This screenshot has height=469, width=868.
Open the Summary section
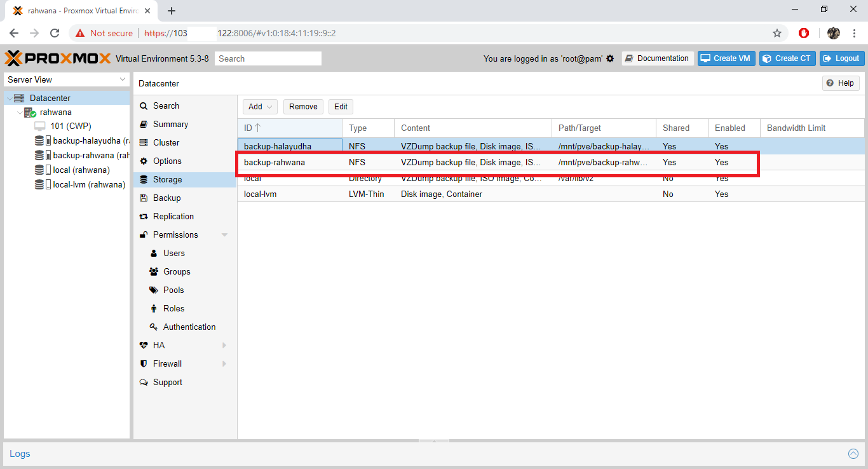[185, 125]
